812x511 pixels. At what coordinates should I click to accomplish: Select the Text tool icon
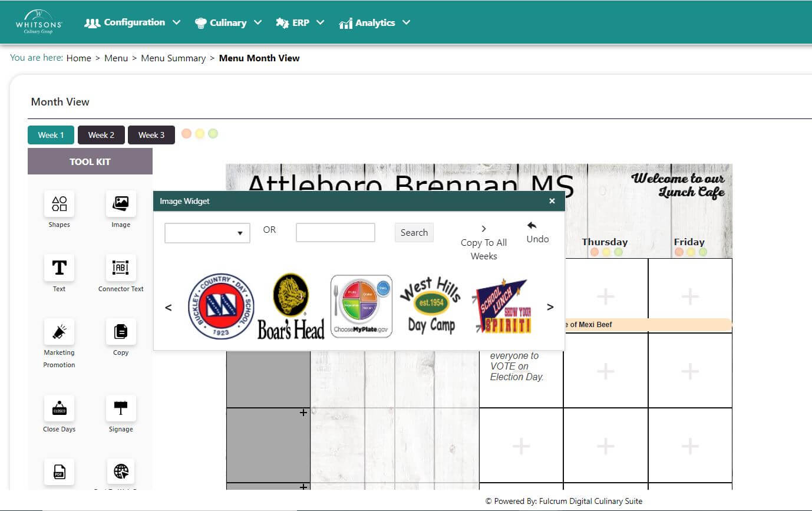pos(59,268)
